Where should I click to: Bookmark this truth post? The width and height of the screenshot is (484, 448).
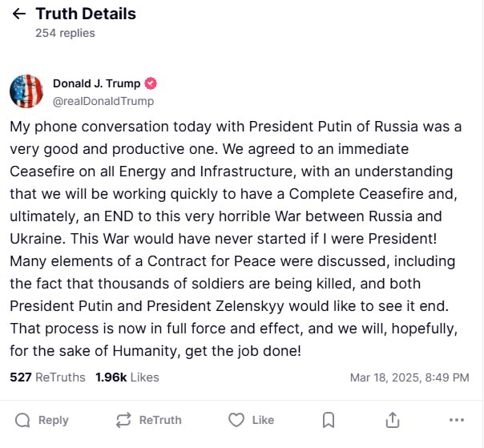tap(329, 420)
